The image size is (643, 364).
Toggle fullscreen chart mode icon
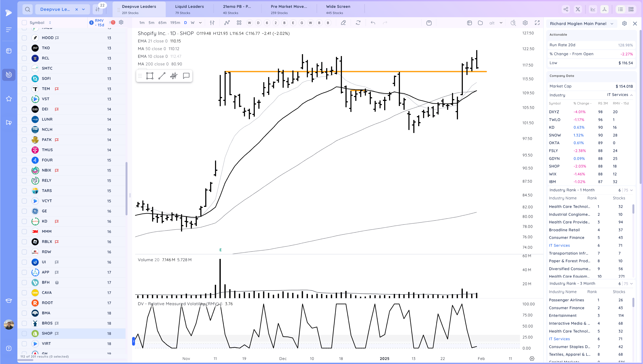537,23
